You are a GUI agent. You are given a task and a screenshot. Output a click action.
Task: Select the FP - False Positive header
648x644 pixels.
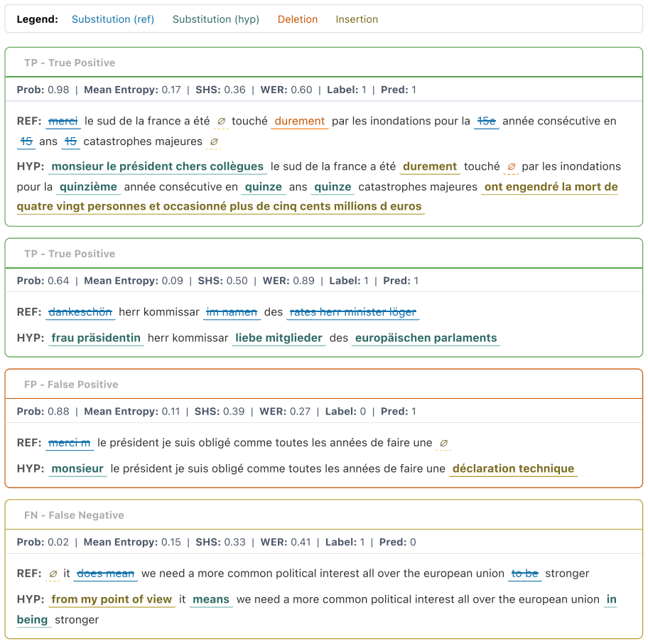[71, 385]
